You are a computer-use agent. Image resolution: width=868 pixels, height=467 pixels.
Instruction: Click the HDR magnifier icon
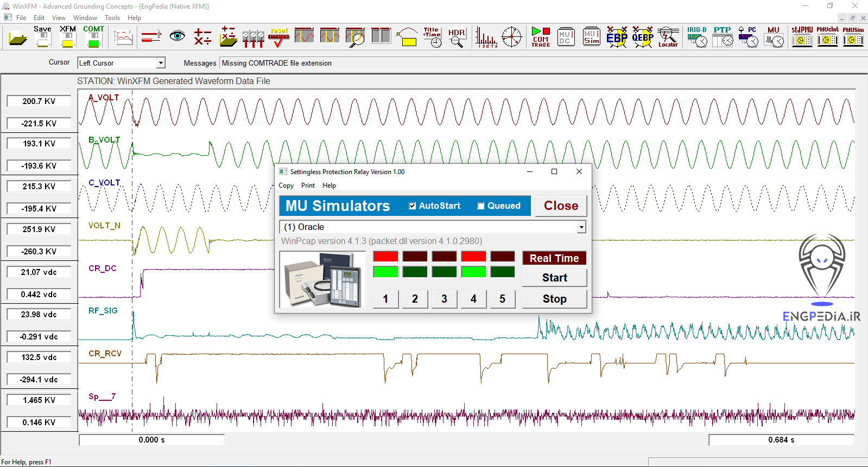pyautogui.click(x=457, y=37)
